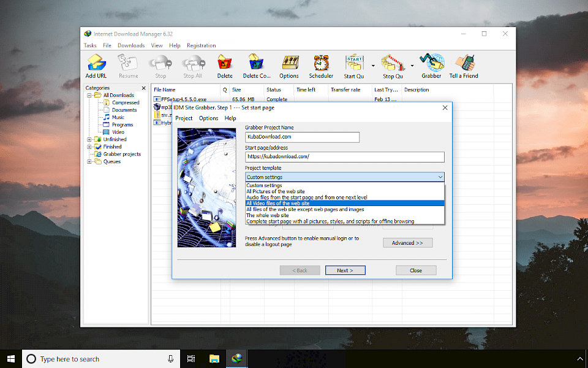This screenshot has height=368, width=588.
Task: Open the Downloads menu
Action: coord(131,45)
